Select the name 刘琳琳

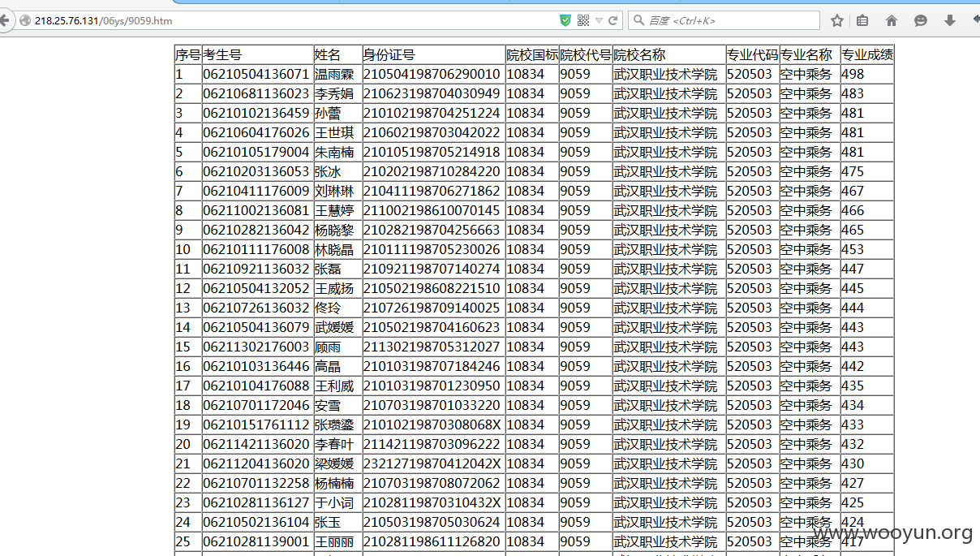coord(334,191)
